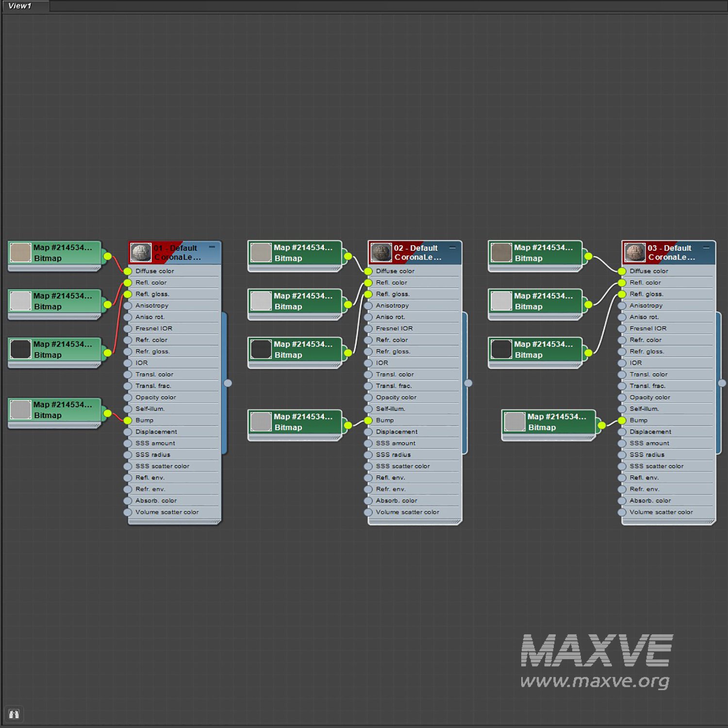This screenshot has height=728, width=728.
Task: Collapse the 01 - Default material node
Action: [x=212, y=247]
